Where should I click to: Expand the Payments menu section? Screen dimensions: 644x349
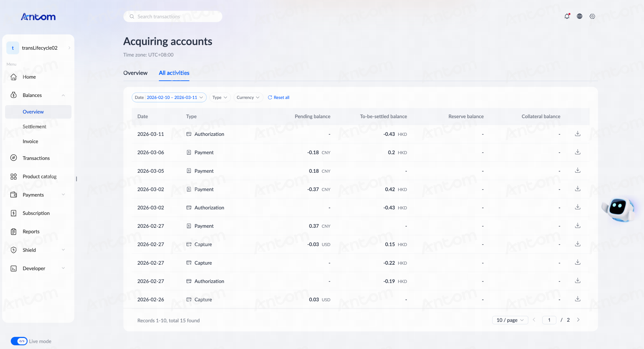[x=63, y=194]
